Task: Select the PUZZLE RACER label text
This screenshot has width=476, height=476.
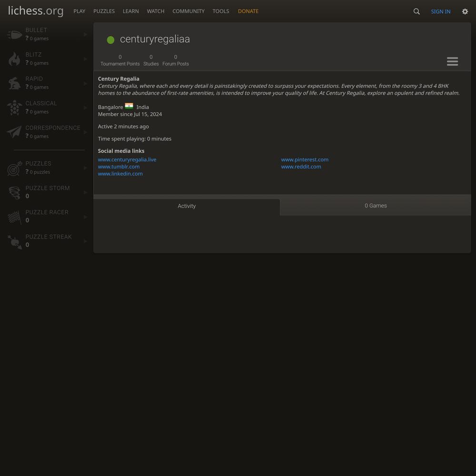Action: click(x=47, y=212)
